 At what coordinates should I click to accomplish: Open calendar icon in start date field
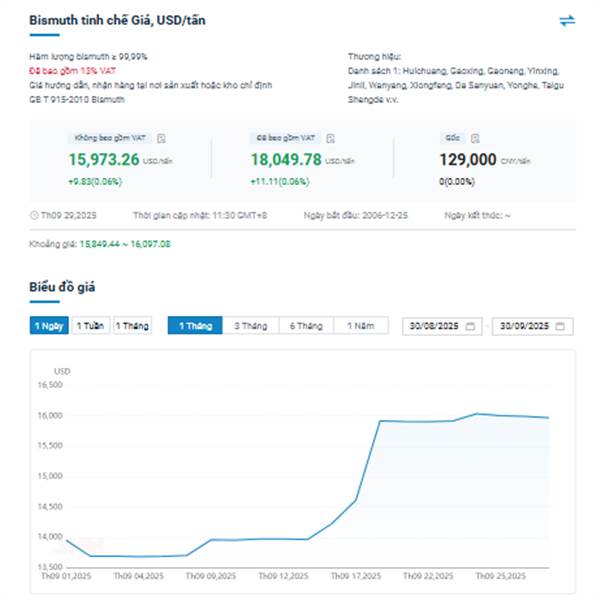coord(471,327)
